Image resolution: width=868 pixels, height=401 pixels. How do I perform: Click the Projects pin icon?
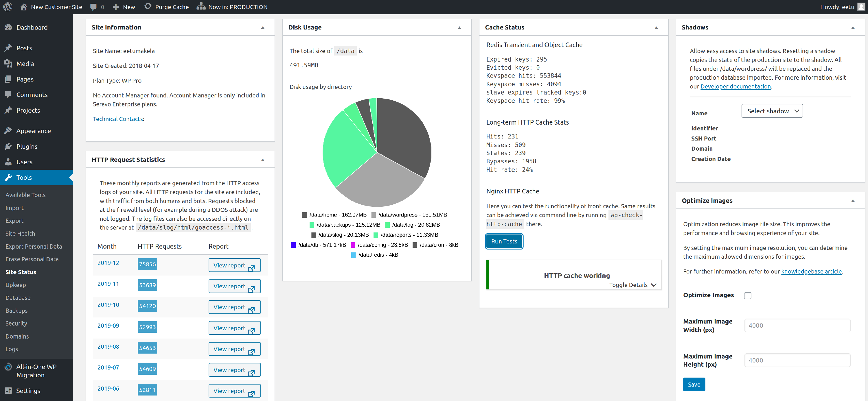click(x=8, y=110)
